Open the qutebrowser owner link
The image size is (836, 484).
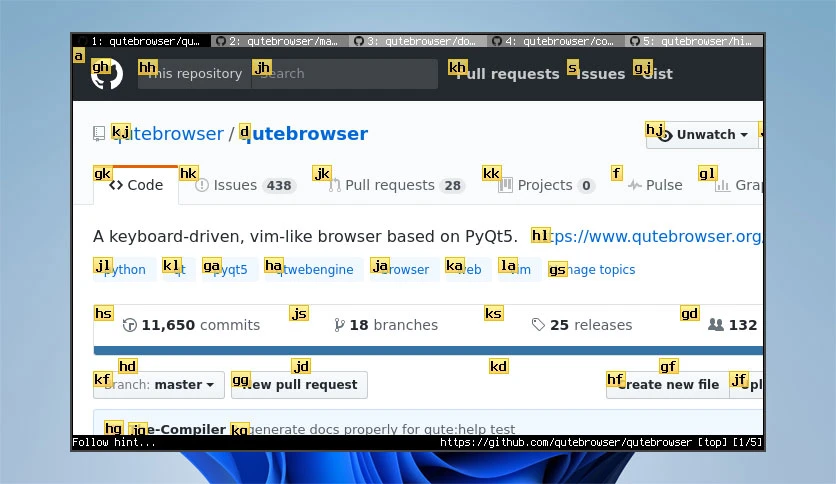168,133
